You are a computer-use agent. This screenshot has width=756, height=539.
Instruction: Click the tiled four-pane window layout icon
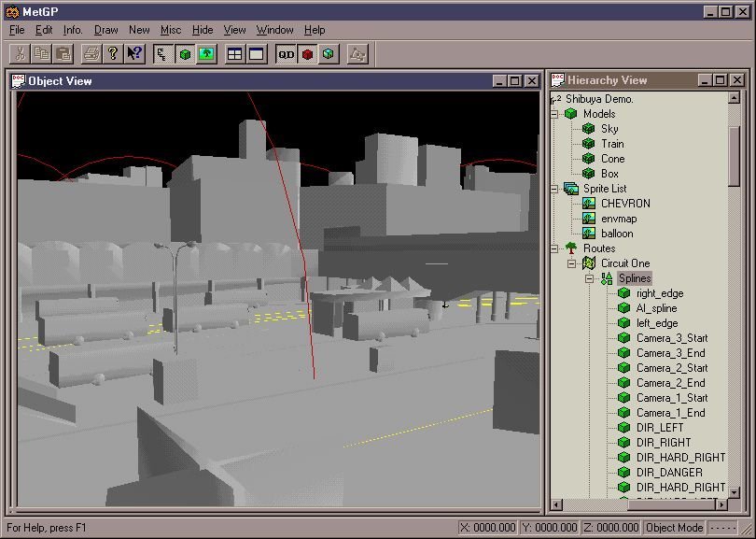(x=235, y=53)
